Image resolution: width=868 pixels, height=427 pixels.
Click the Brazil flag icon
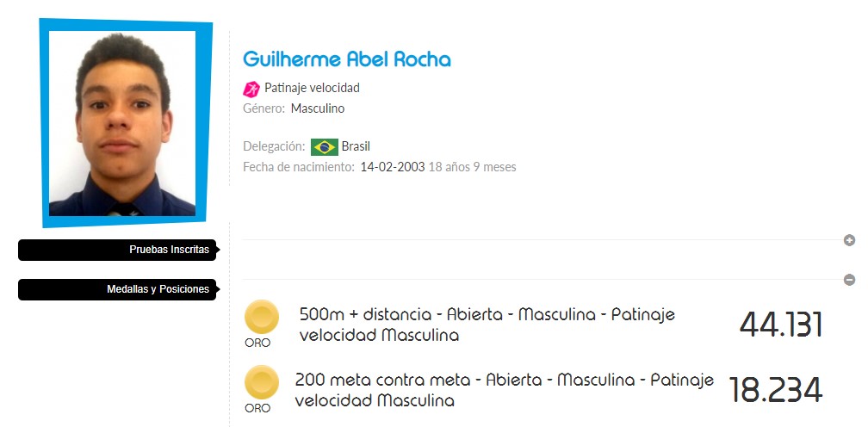pyautogui.click(x=325, y=146)
